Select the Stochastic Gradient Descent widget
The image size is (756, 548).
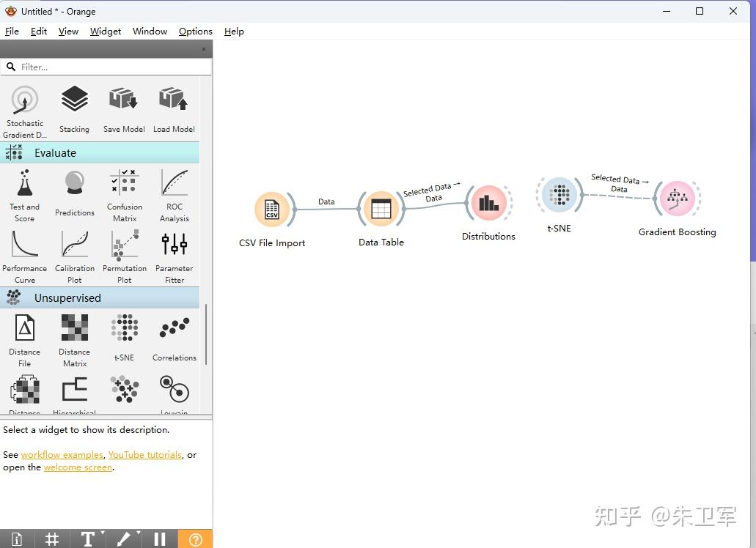(x=25, y=112)
